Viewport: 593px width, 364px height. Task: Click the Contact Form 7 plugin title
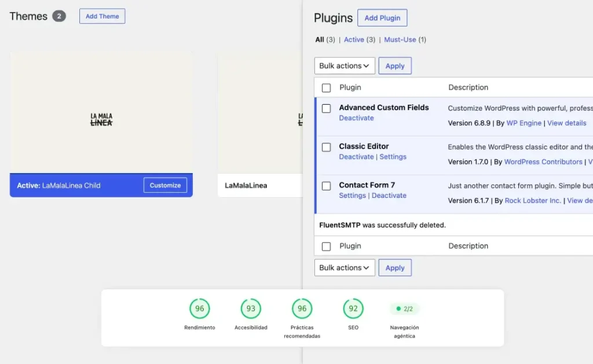pos(367,185)
